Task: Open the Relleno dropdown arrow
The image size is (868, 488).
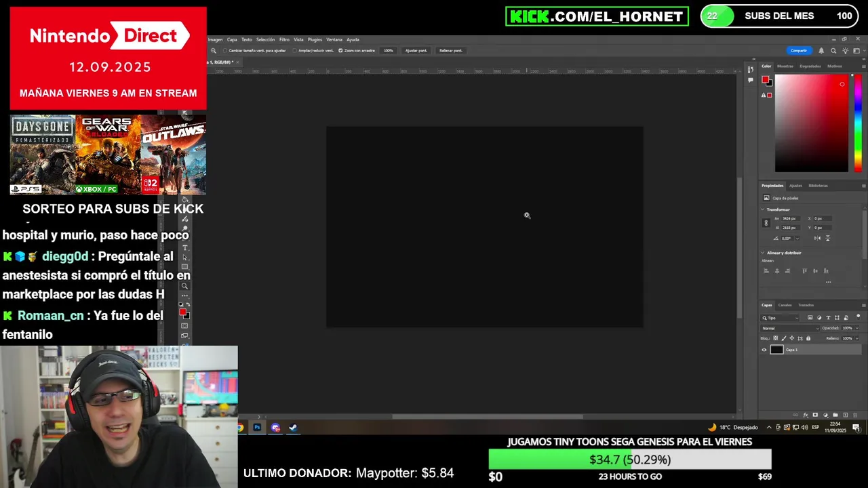Action: pyautogui.click(x=857, y=338)
